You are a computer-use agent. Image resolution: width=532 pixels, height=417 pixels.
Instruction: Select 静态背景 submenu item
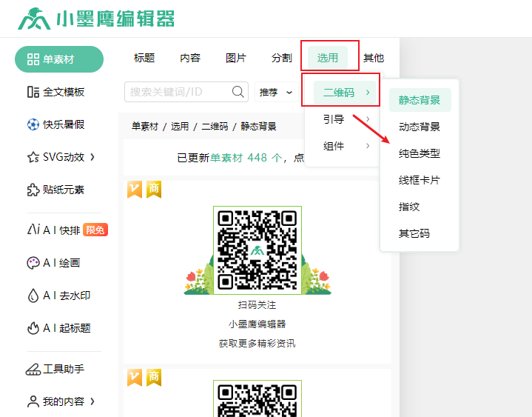(x=420, y=100)
